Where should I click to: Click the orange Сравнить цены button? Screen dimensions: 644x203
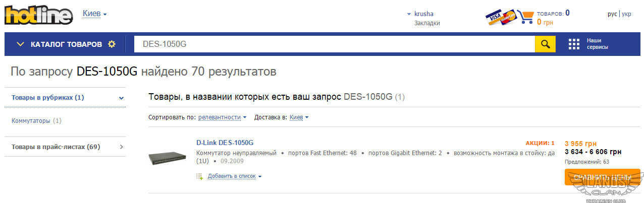[602, 177]
